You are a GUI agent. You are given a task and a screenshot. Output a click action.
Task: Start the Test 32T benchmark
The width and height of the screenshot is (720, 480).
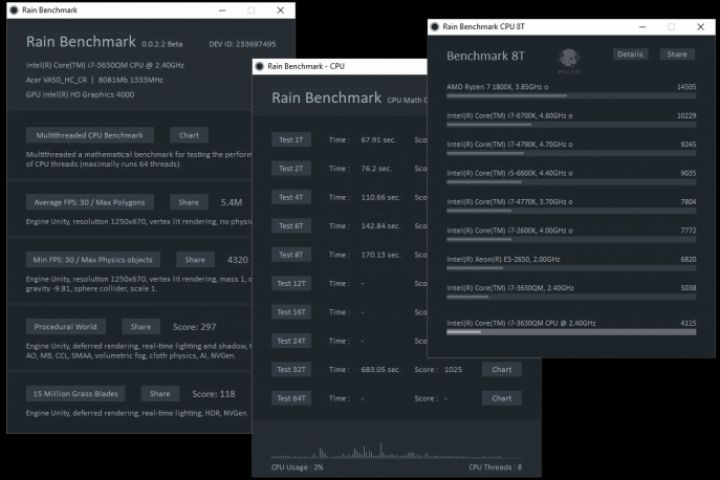pyautogui.click(x=291, y=369)
